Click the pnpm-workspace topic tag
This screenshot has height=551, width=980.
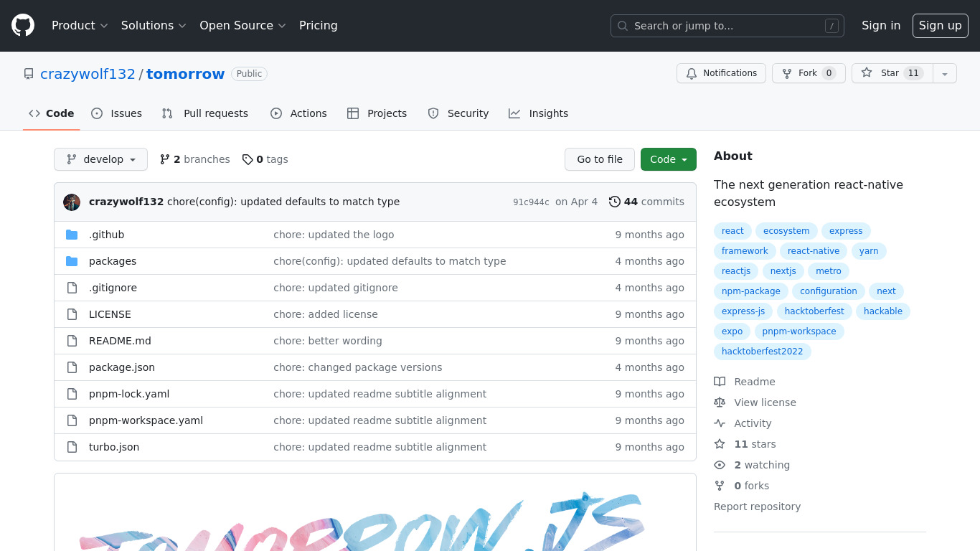799,331
